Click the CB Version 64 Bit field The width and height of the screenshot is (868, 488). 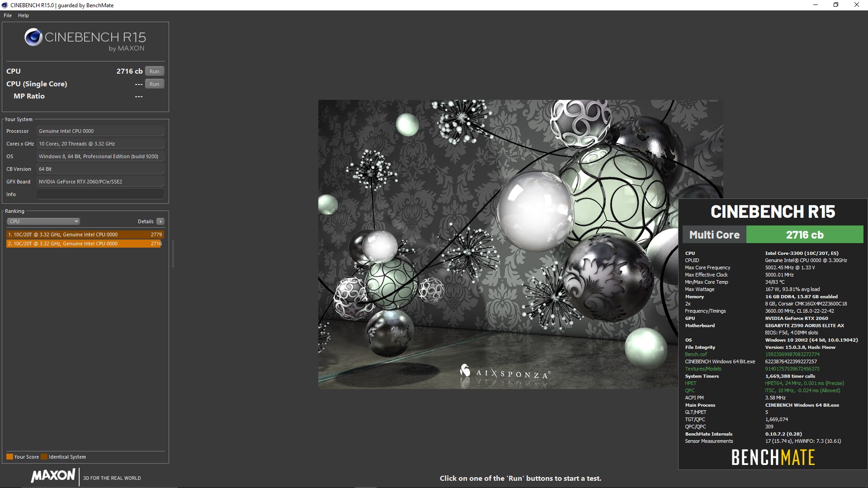pyautogui.click(x=100, y=169)
